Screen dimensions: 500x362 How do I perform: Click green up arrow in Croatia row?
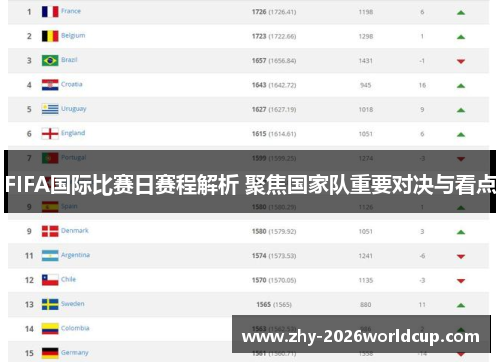(461, 86)
